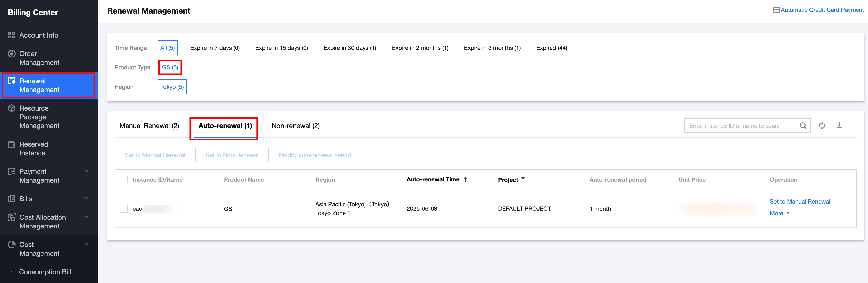The width and height of the screenshot is (868, 283).
Task: Click the Reserved Instance sidebar icon
Action: click(12, 144)
